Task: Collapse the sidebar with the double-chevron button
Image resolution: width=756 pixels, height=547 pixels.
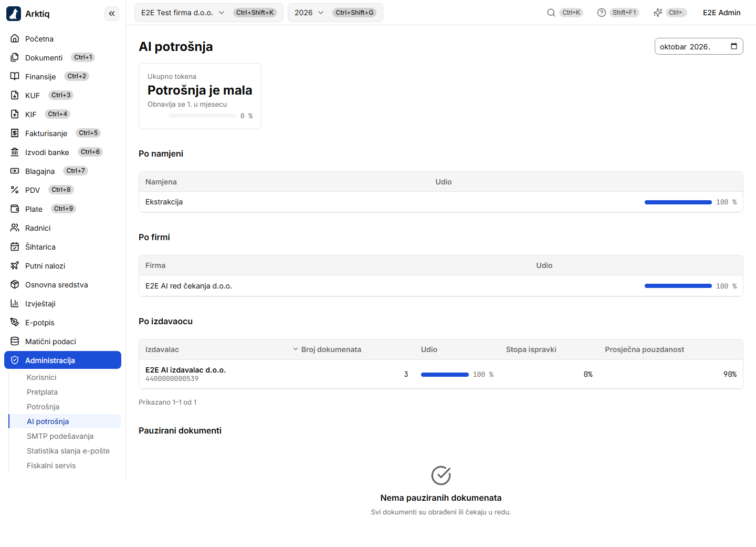Action: tap(112, 14)
